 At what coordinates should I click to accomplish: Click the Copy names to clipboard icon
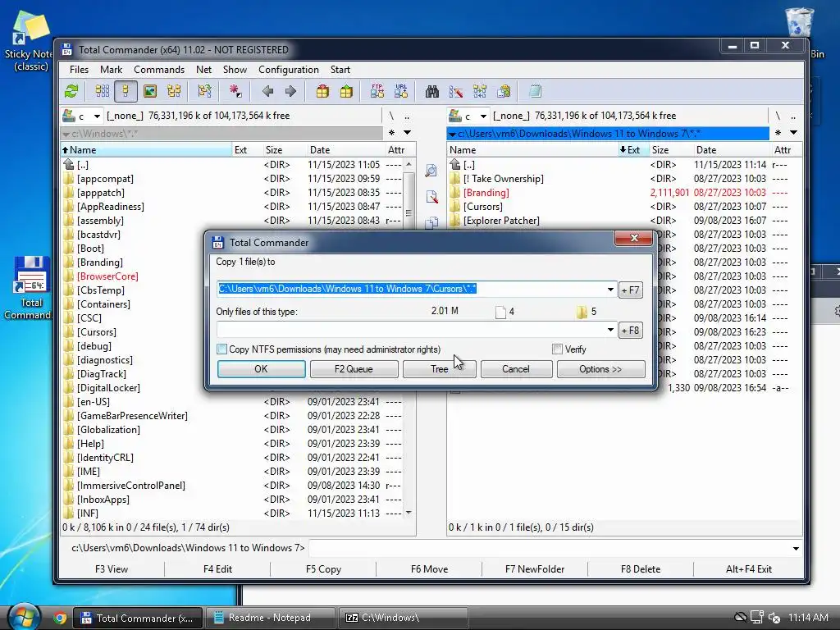[504, 91]
